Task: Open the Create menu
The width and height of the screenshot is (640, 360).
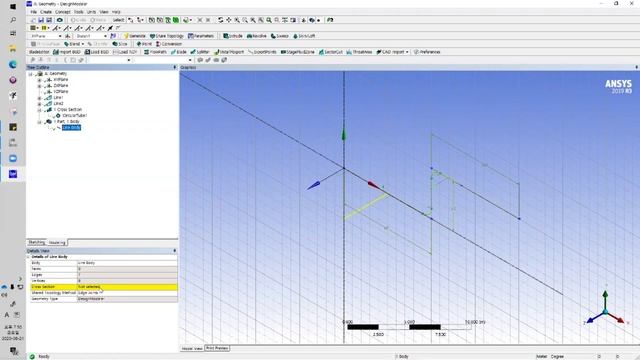Action: point(46,12)
